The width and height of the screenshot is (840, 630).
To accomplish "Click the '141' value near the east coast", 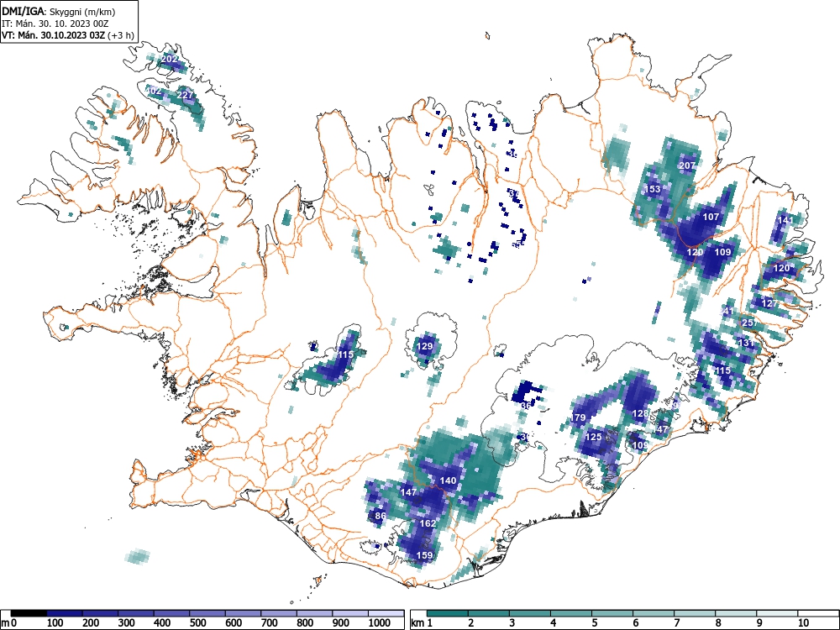I will tap(785, 220).
